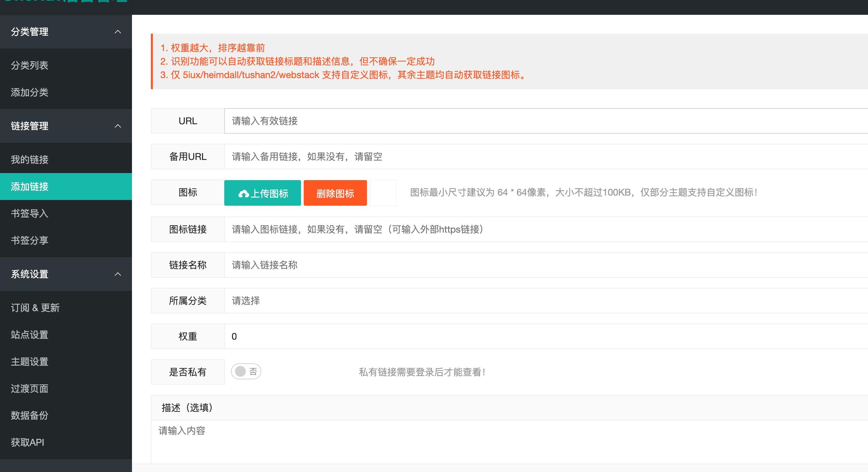Image resolution: width=868 pixels, height=472 pixels.
Task: Open 主题设置 settings page
Action: pos(29,362)
